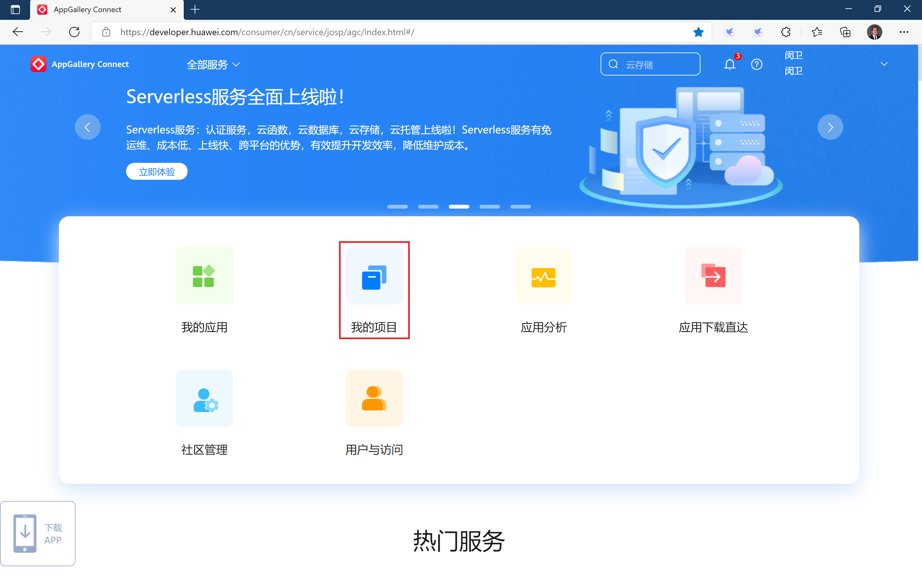This screenshot has width=922, height=588.
Task: Click the Serverless服务全面上线啦 headline
Action: [x=235, y=97]
